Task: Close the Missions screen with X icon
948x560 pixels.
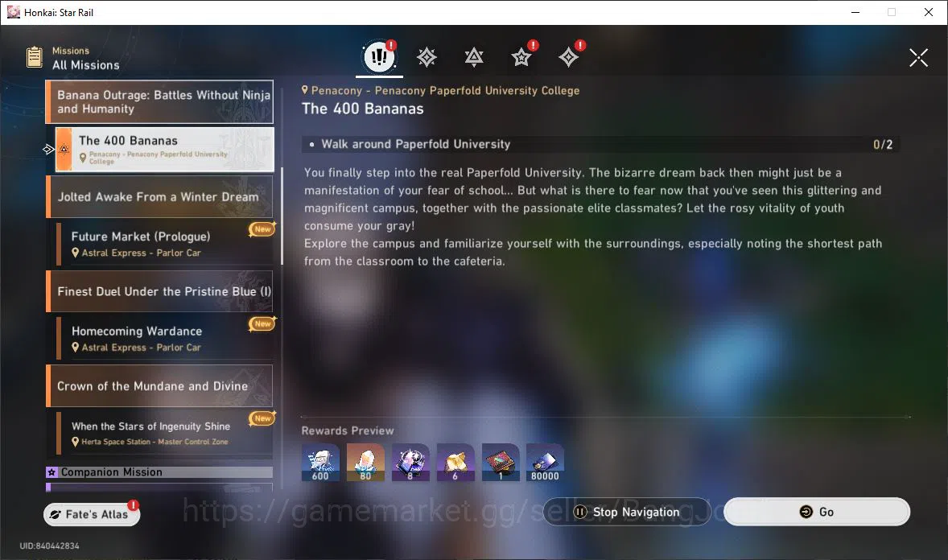Action: pyautogui.click(x=918, y=57)
